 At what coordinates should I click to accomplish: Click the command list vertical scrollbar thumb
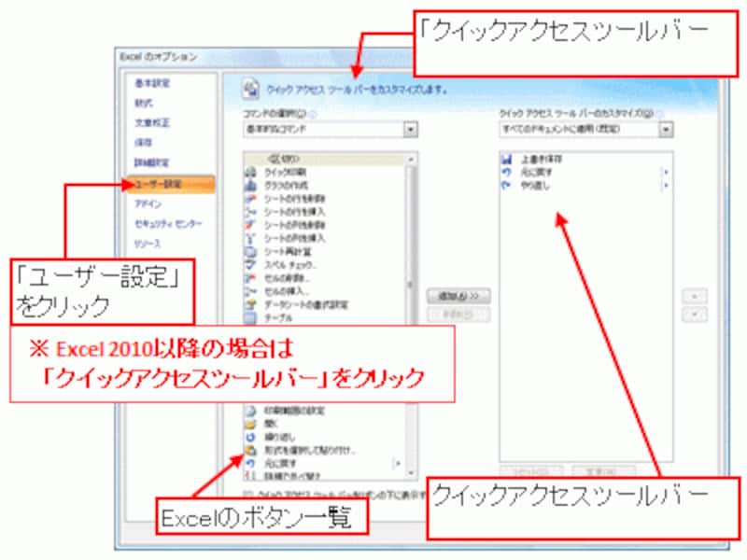point(411,286)
